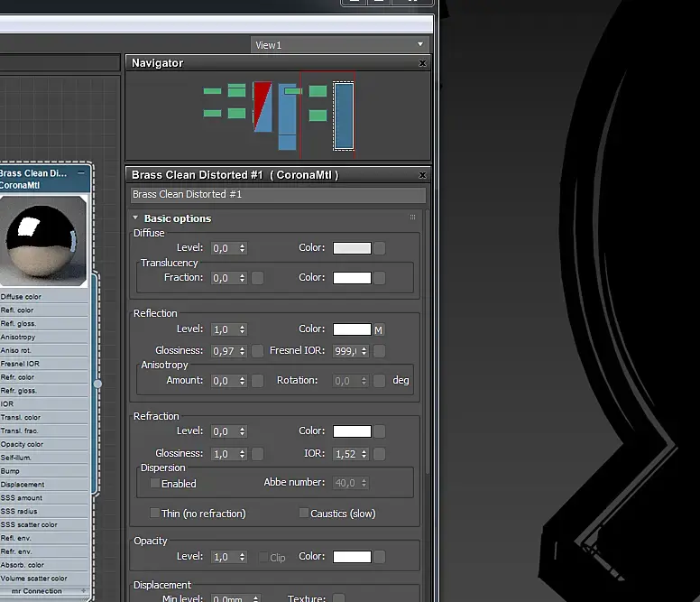The height and width of the screenshot is (602, 700).
Task: Expand the mr Connection plus icon
Action: [83, 590]
